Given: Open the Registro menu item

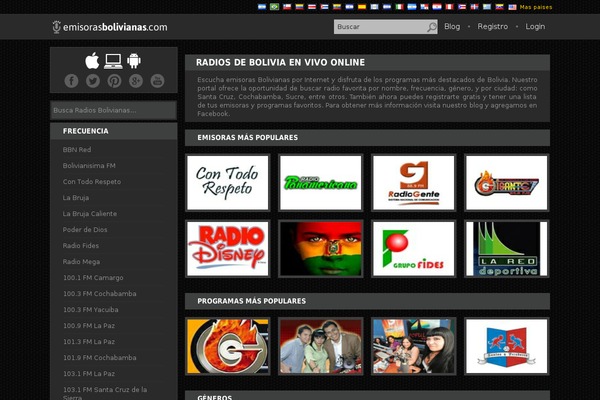Looking at the screenshot, I should pyautogui.click(x=492, y=26).
